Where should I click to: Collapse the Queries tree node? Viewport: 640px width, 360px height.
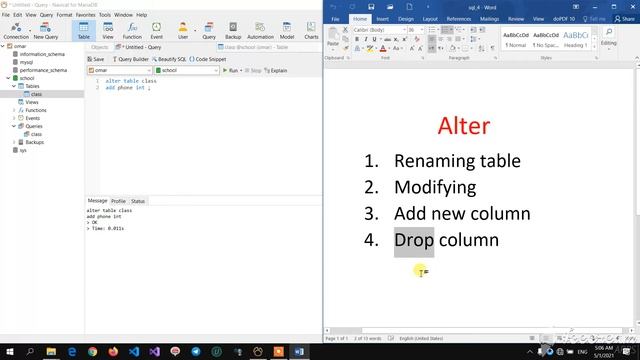14,126
